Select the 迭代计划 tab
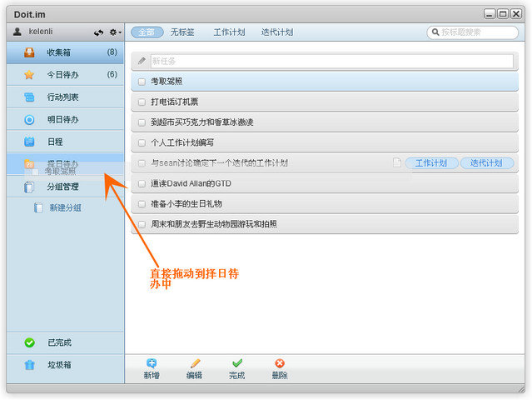The height and width of the screenshot is (400, 532). tap(276, 32)
